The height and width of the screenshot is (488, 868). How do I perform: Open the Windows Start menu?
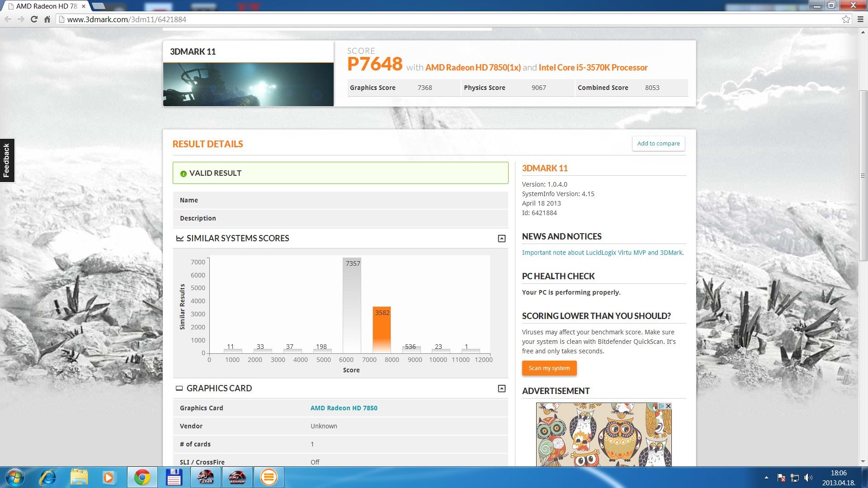point(14,478)
